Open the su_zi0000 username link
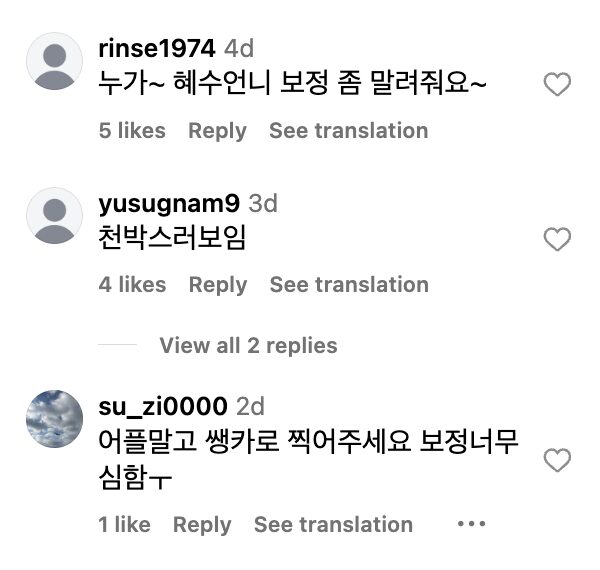The width and height of the screenshot is (600, 570). (x=164, y=406)
